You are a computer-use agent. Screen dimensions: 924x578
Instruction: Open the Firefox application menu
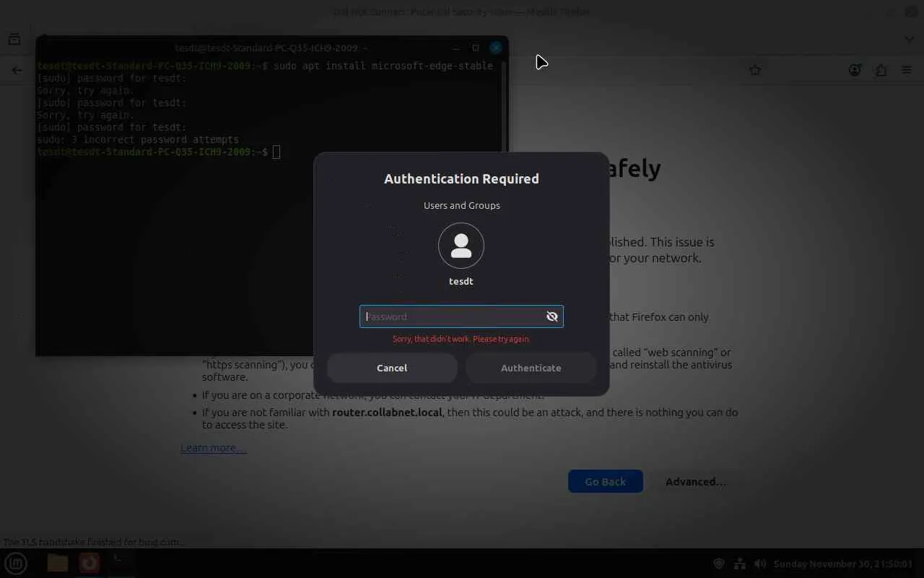tap(907, 70)
